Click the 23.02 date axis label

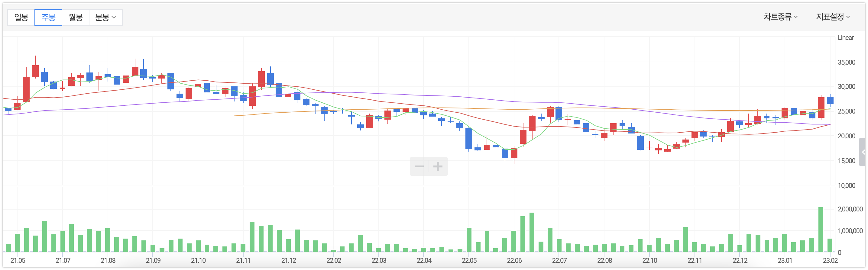click(831, 261)
